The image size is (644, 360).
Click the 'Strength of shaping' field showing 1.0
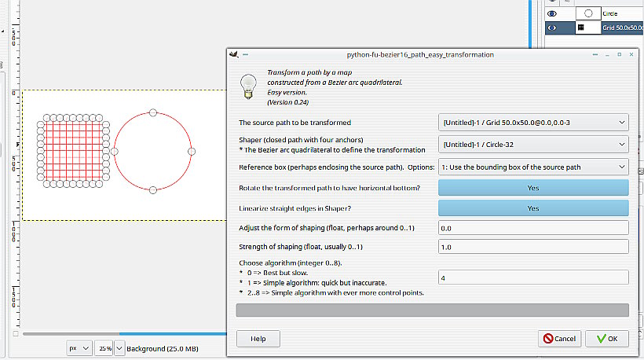pyautogui.click(x=533, y=247)
